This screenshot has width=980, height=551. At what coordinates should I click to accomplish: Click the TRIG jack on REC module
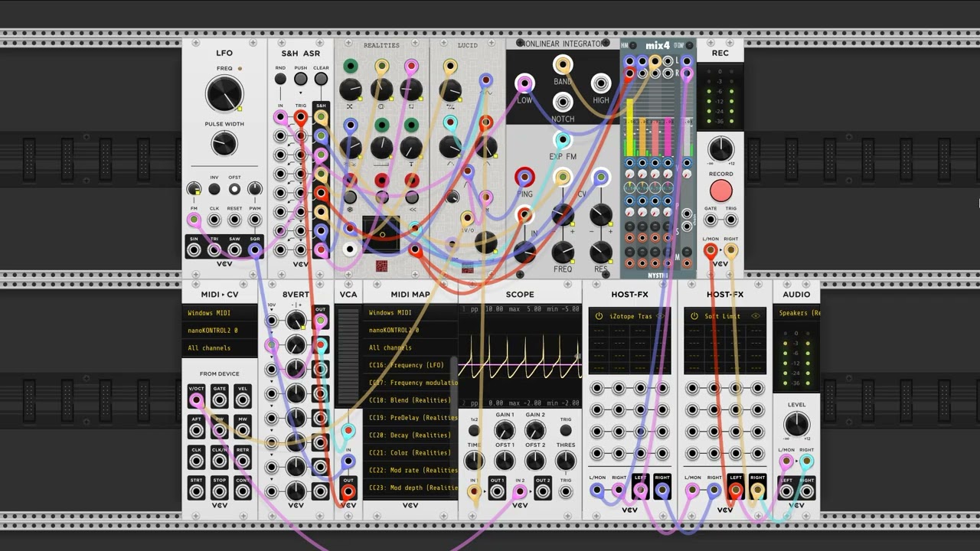coord(730,220)
